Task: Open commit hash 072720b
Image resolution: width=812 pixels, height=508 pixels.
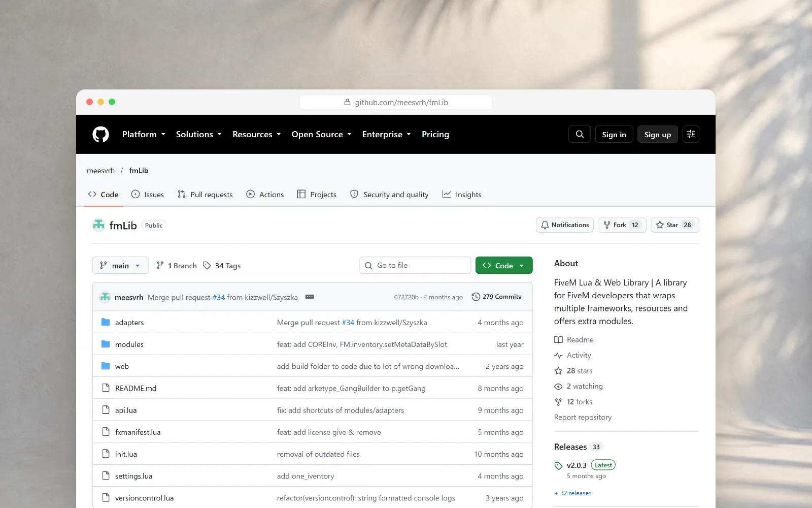Action: point(406,297)
